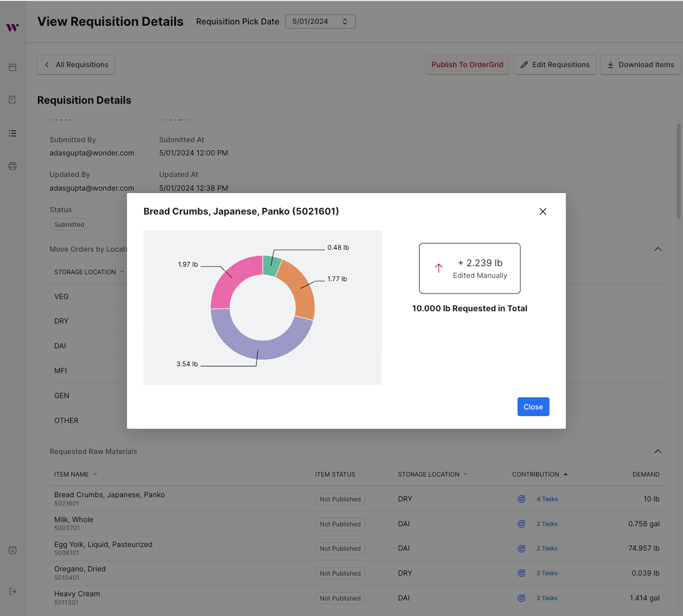Select the list view sidebar icon
This screenshot has height=616, width=683.
pyautogui.click(x=13, y=133)
